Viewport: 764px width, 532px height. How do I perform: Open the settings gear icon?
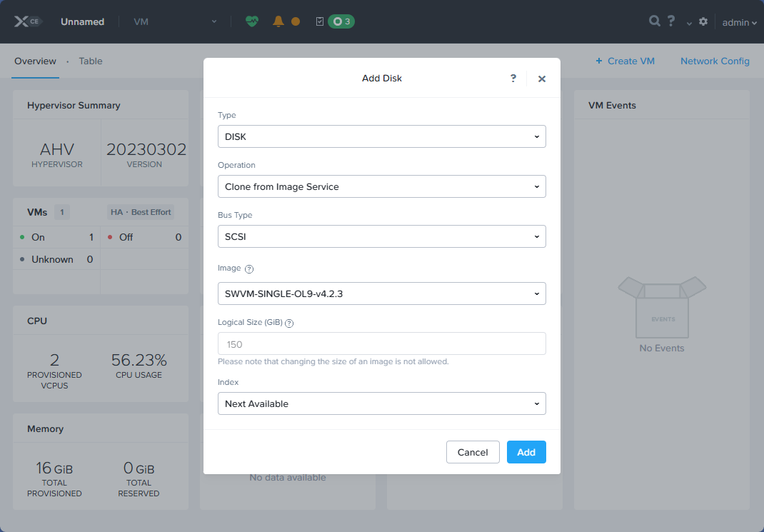(x=703, y=22)
